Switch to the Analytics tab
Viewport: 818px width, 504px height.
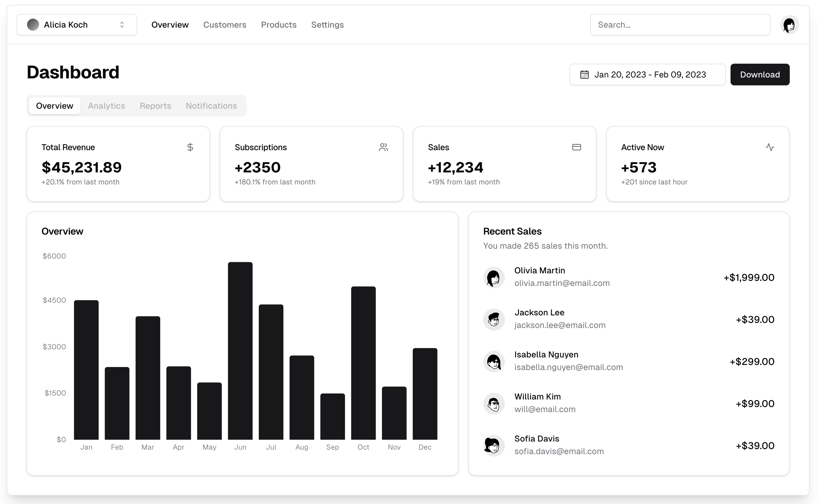click(106, 106)
